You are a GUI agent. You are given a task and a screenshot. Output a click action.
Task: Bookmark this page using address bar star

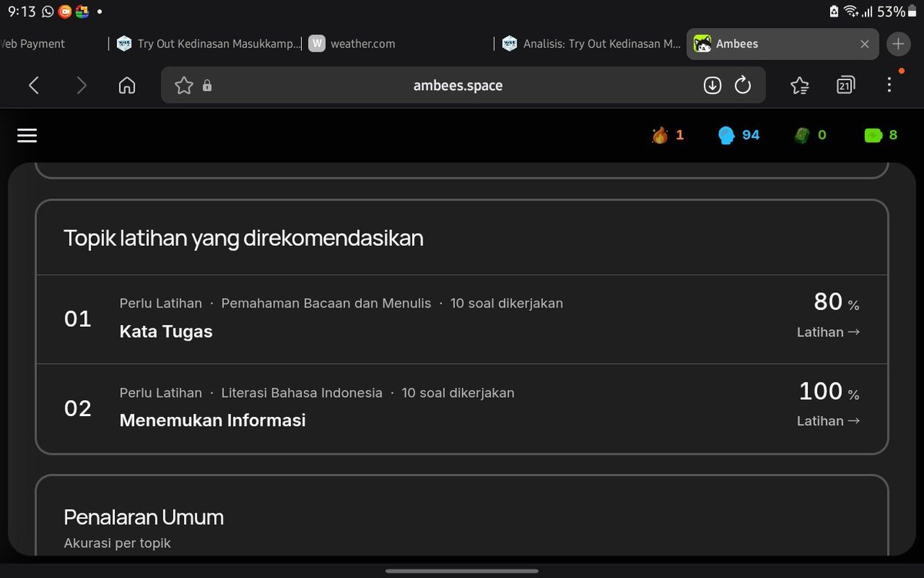[184, 86]
